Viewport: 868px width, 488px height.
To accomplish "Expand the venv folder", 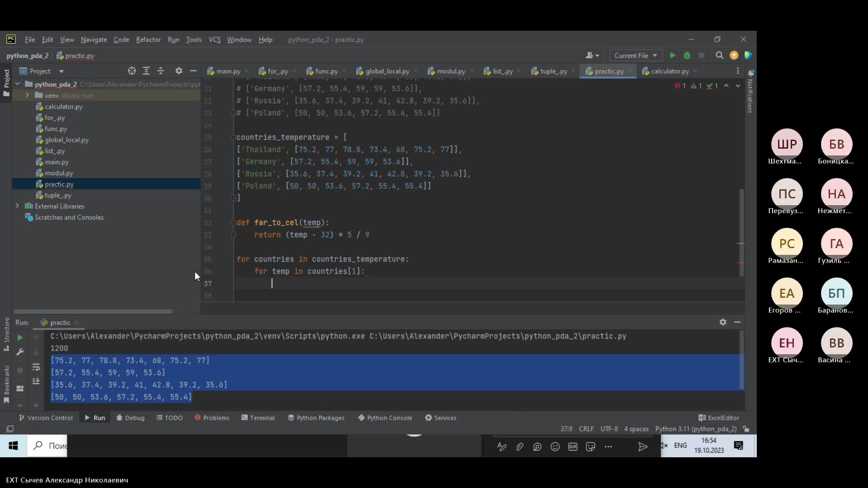I will [x=27, y=95].
